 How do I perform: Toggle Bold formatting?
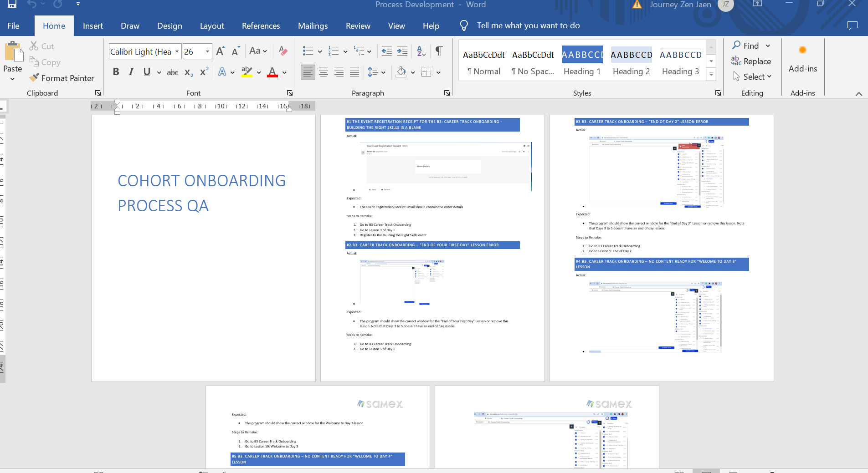(116, 72)
